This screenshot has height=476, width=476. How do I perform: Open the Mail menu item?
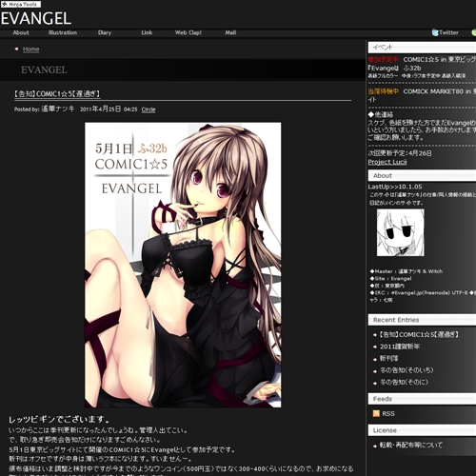[x=230, y=32]
